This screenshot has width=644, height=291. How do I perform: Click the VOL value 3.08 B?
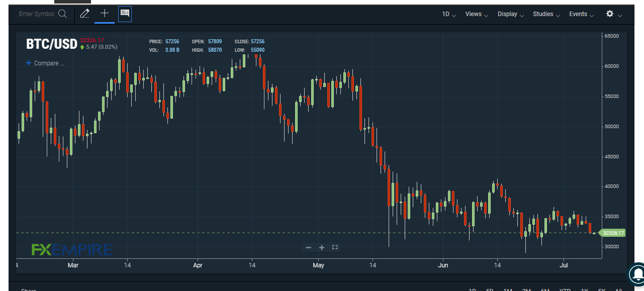pos(172,50)
